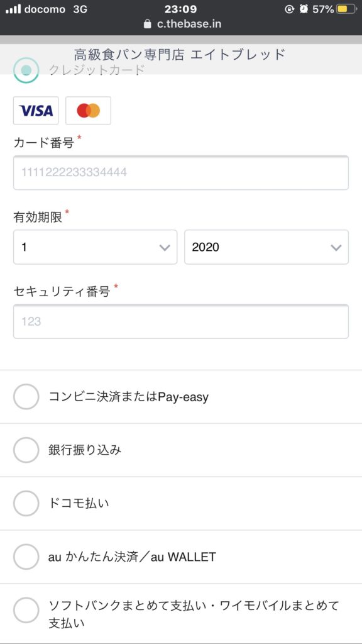Tap the VISA card logo
The height and width of the screenshot is (644, 362).
[x=36, y=111]
